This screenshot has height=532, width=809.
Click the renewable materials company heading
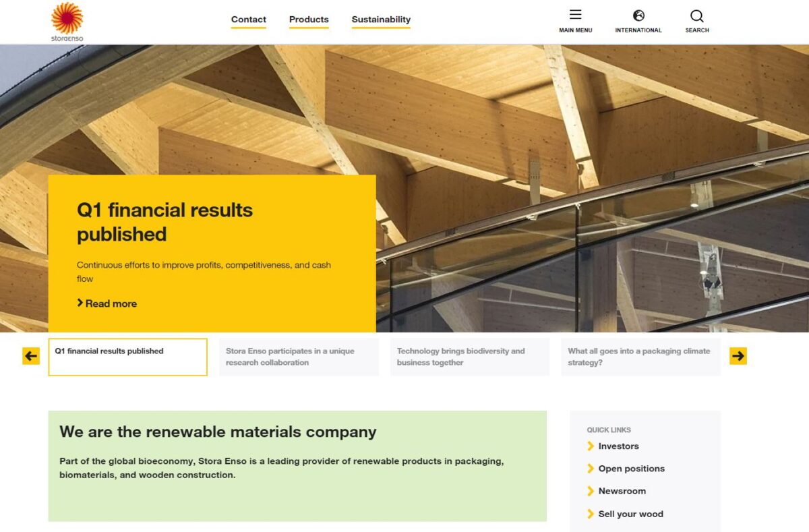pos(218,432)
